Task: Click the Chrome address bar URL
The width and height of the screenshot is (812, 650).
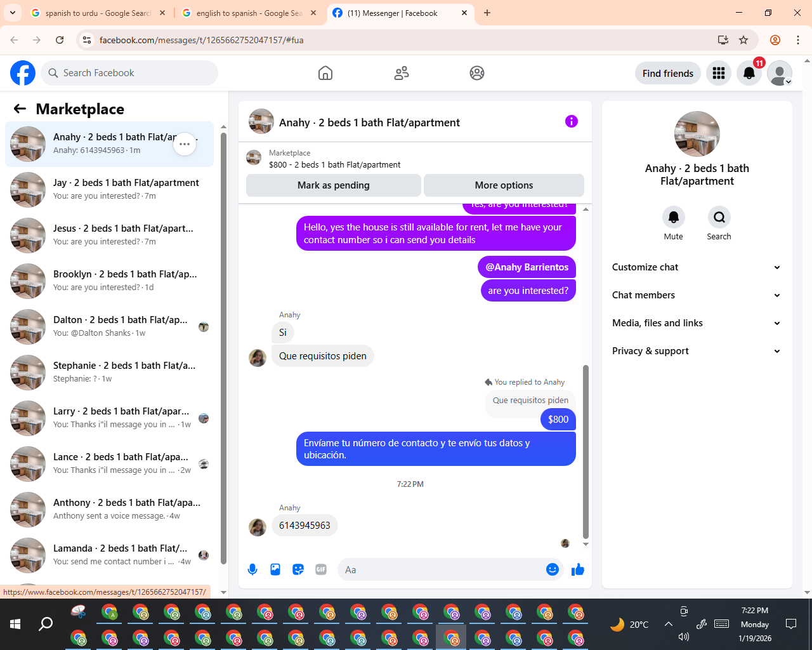Action: pyautogui.click(x=202, y=40)
